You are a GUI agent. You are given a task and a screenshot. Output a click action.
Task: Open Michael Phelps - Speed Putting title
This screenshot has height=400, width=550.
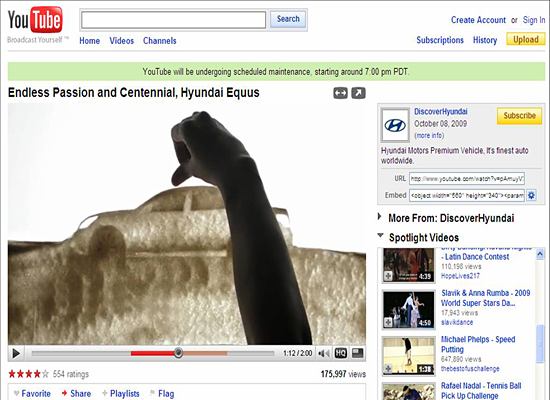coord(478,344)
